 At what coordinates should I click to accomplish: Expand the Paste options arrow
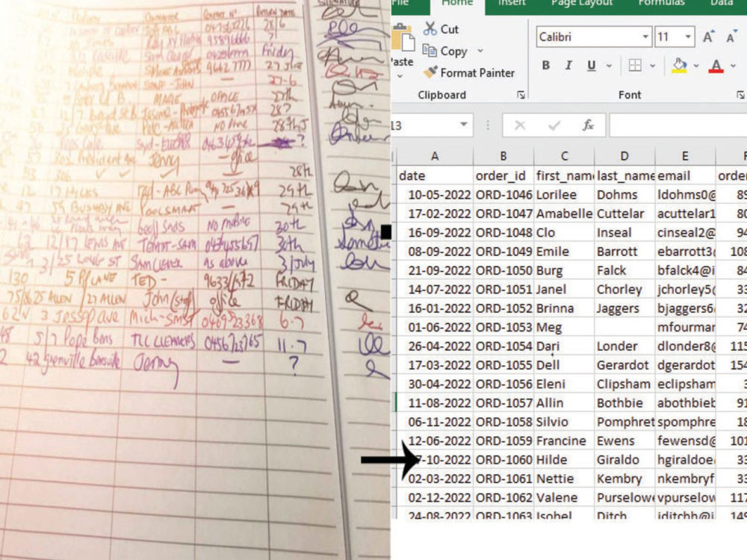400,75
